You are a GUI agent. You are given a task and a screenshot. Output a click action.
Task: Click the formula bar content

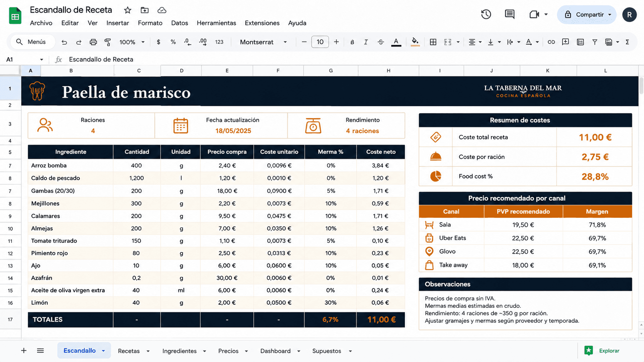pos(101,60)
